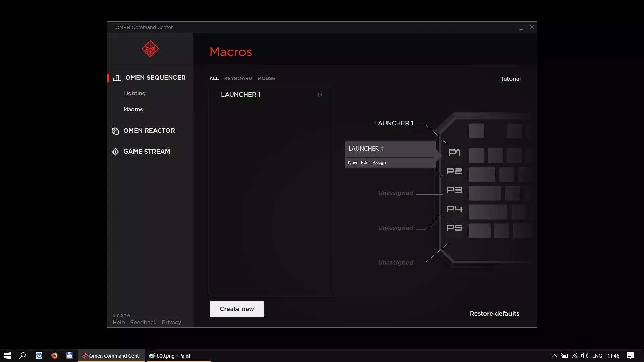Select LAUNCHER 1 in macro list

pos(269,95)
